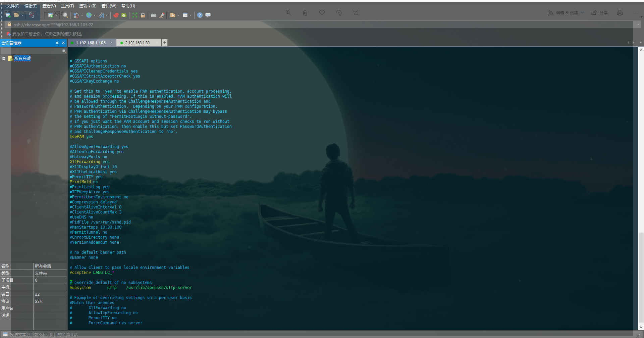This screenshot has width=644, height=338.
Task: Lock the screen using the padlock icon
Action: pyautogui.click(x=143, y=15)
